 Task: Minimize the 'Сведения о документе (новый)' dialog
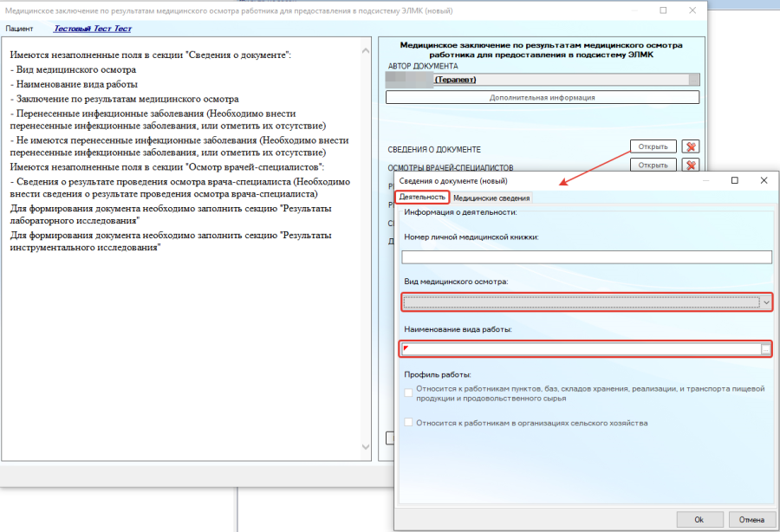coord(705,180)
